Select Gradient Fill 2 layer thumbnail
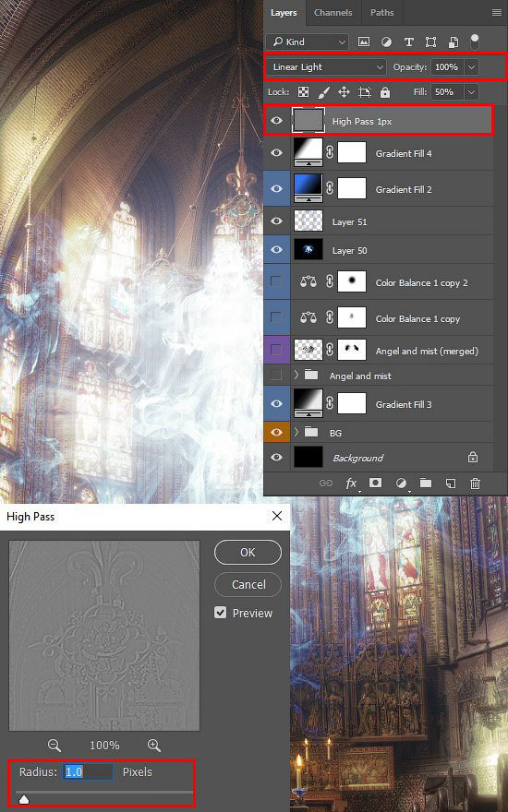This screenshot has height=812, width=508. pyautogui.click(x=308, y=187)
